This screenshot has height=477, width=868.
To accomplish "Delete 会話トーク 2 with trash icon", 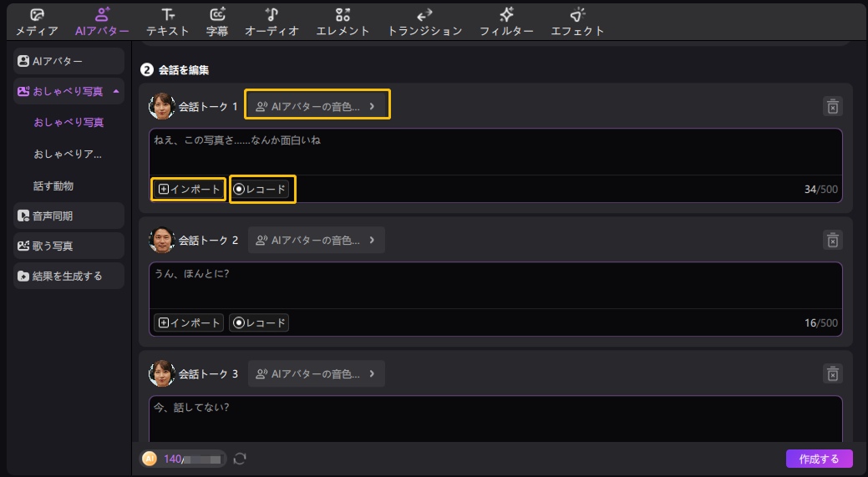I will (x=832, y=240).
